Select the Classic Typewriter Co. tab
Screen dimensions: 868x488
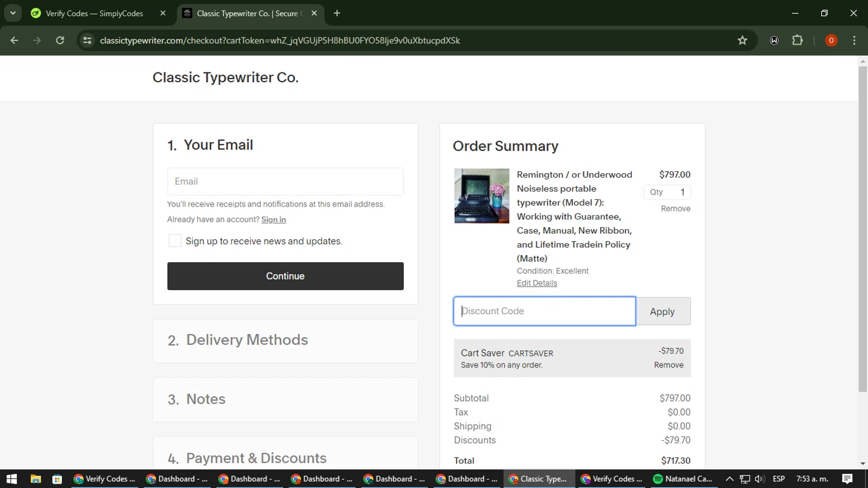tap(249, 13)
